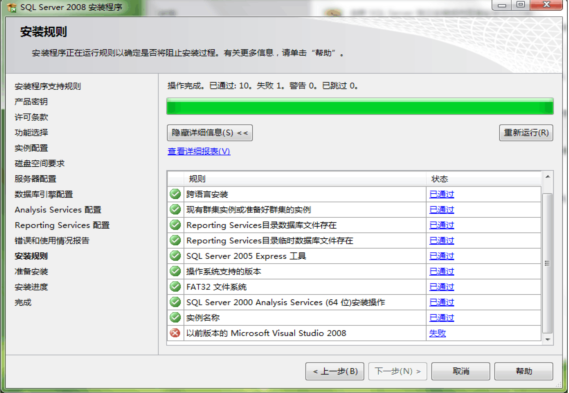The width and height of the screenshot is (569, 393).
Task: Open 已通过 link for Reporting Services目录数据库文件存在
Action: [442, 225]
